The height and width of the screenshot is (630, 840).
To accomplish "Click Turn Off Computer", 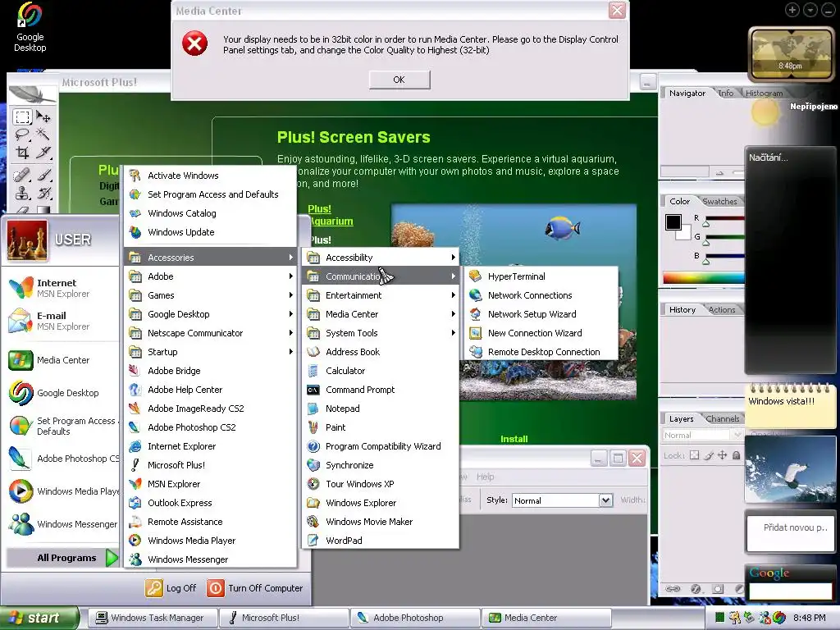I will pos(255,588).
